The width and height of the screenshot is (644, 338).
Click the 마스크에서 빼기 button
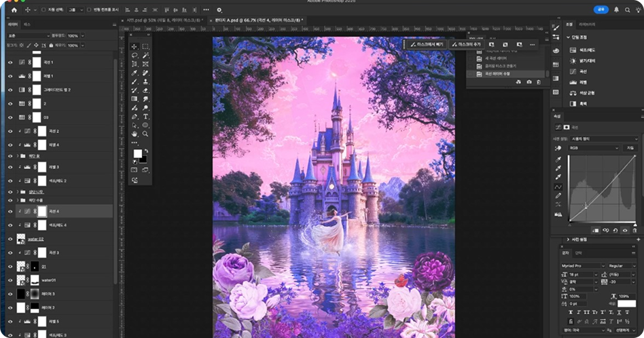click(x=427, y=44)
